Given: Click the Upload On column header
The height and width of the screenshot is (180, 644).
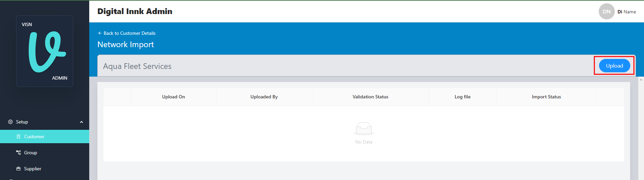Looking at the screenshot, I should pyautogui.click(x=173, y=97).
